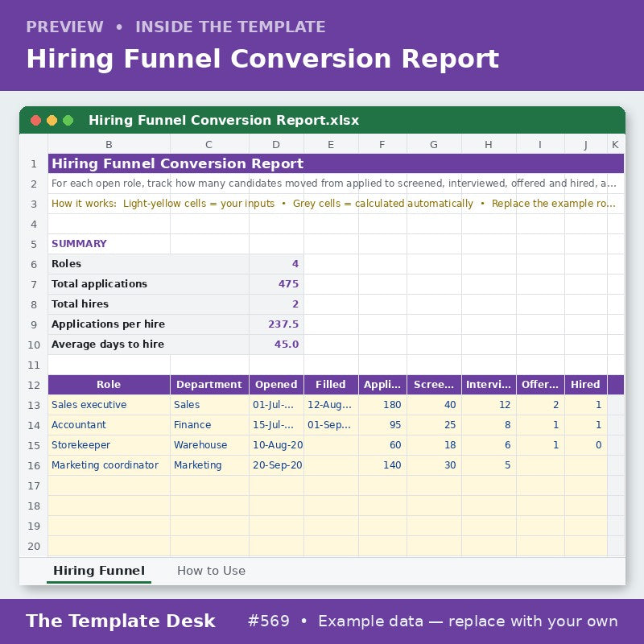
Task: Select column B header
Action: (x=109, y=144)
